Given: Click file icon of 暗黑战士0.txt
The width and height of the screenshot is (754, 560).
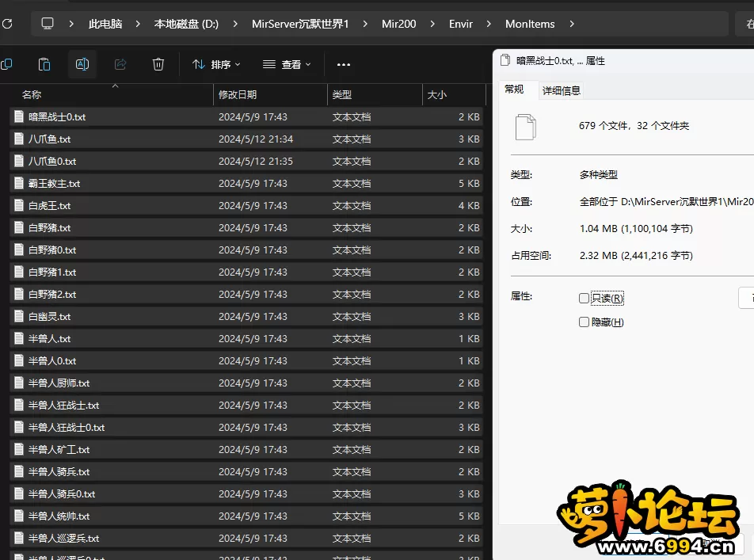Looking at the screenshot, I should [x=19, y=116].
